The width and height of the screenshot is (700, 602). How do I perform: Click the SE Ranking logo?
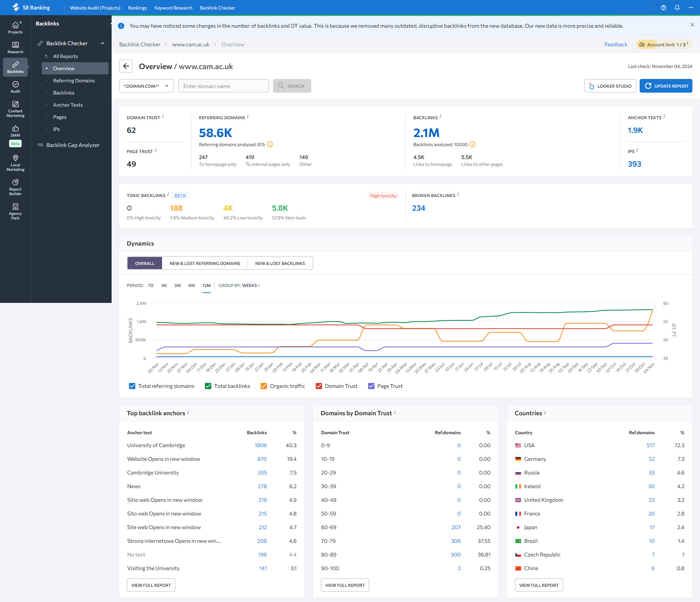(31, 8)
